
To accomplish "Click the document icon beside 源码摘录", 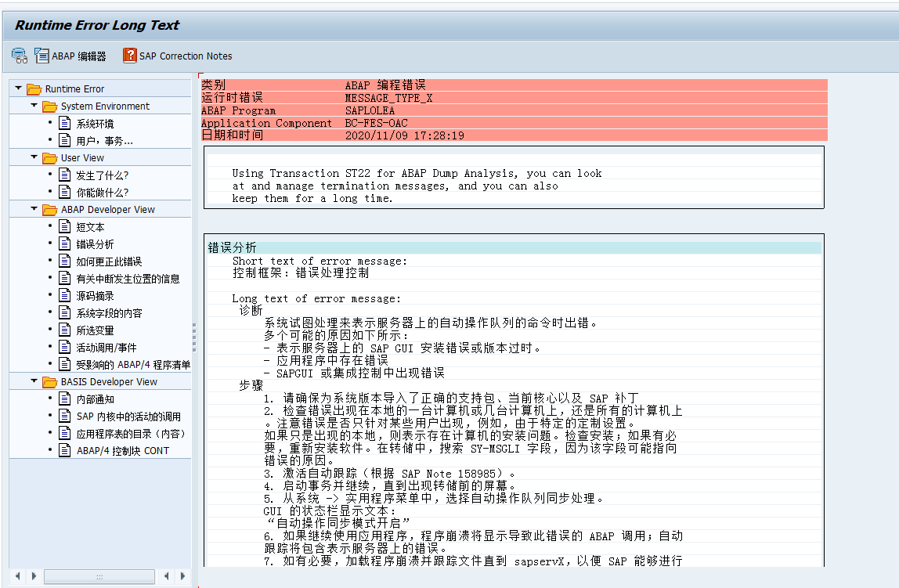I will pyautogui.click(x=65, y=295).
